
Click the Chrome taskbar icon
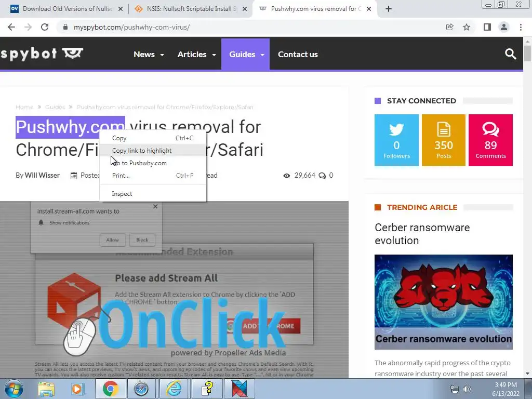point(110,389)
